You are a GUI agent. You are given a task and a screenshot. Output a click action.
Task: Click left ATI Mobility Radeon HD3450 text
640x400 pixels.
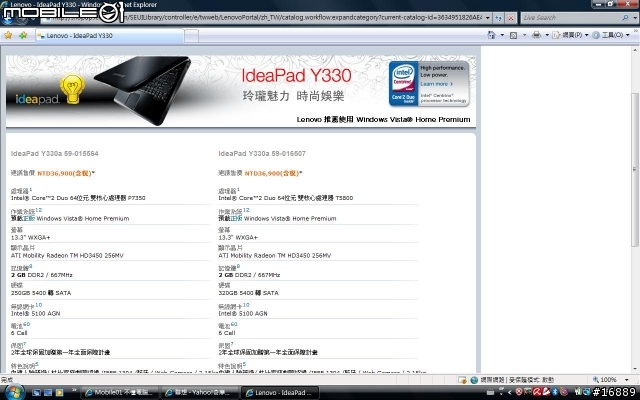pyautogui.click(x=67, y=256)
